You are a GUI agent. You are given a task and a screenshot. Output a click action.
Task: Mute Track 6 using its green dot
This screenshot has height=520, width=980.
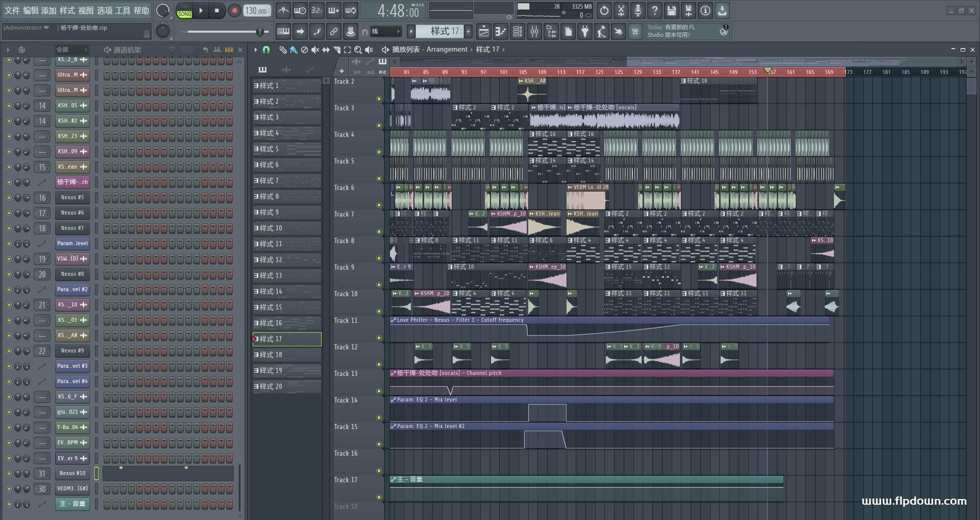pyautogui.click(x=379, y=205)
